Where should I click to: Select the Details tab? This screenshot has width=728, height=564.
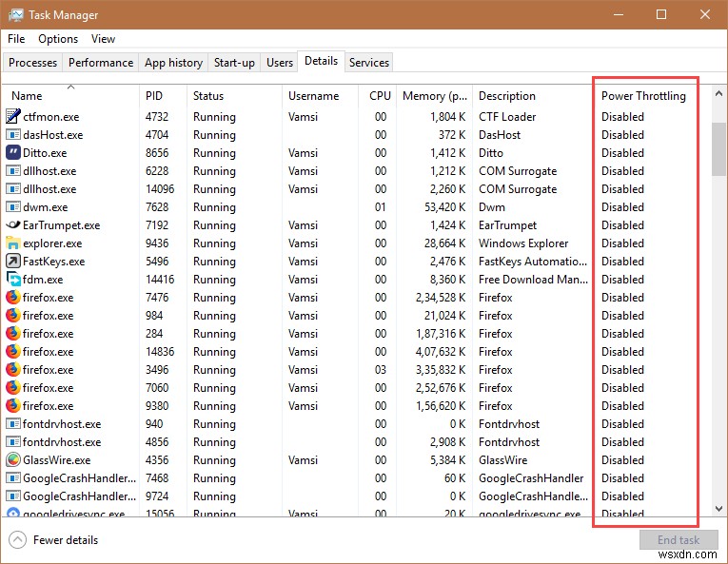click(321, 61)
